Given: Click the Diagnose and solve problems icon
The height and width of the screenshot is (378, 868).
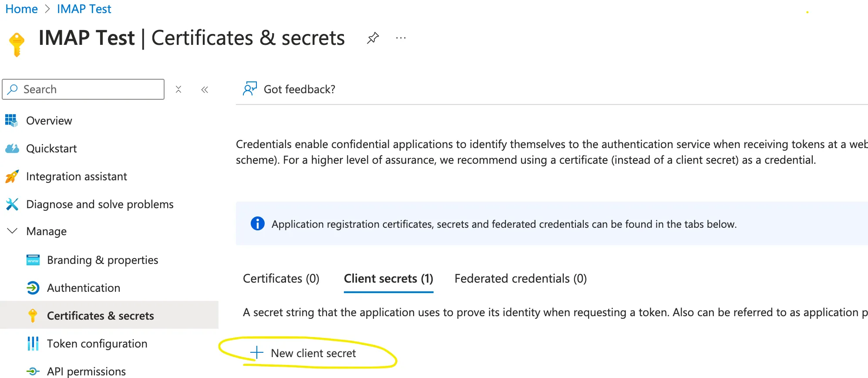Looking at the screenshot, I should (12, 204).
